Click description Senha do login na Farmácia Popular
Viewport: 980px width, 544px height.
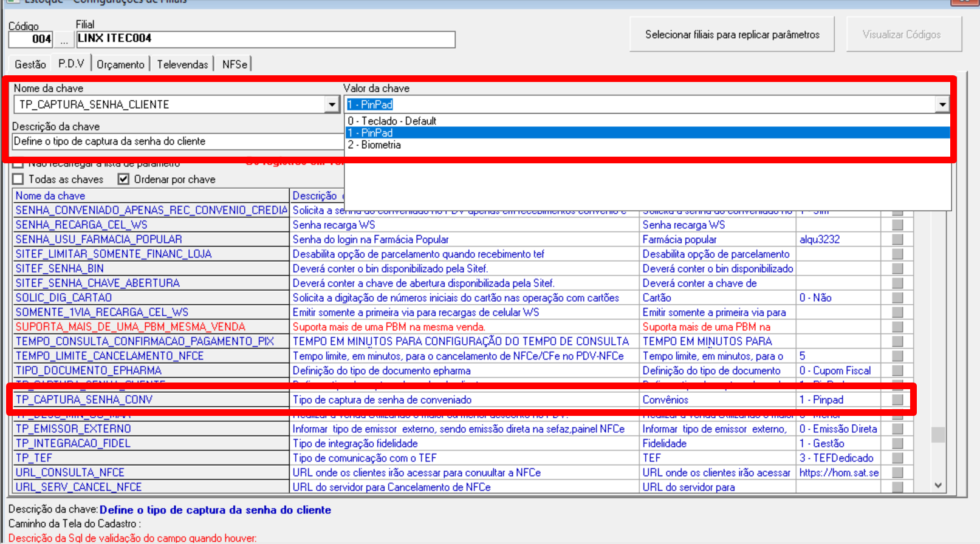pos(465,239)
